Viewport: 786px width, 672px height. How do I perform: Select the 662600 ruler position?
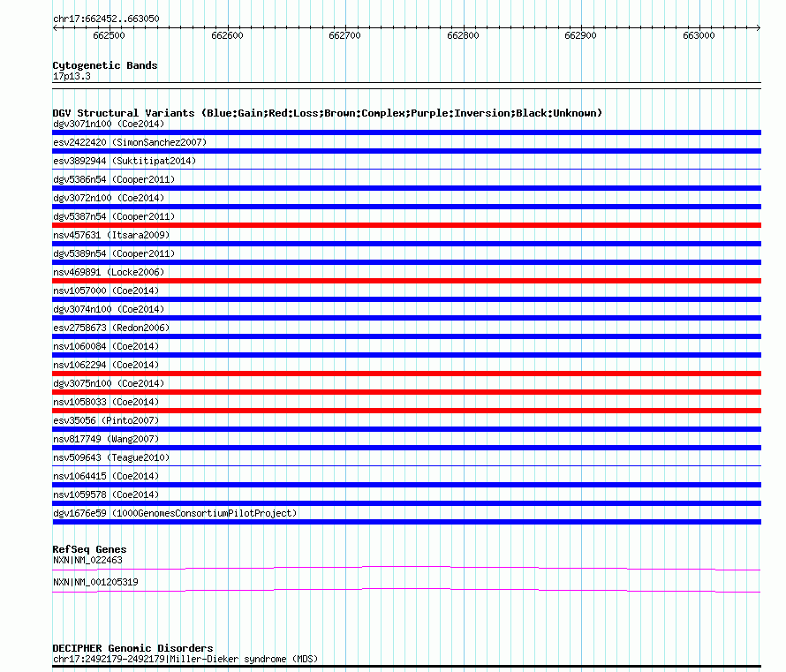[x=227, y=35]
